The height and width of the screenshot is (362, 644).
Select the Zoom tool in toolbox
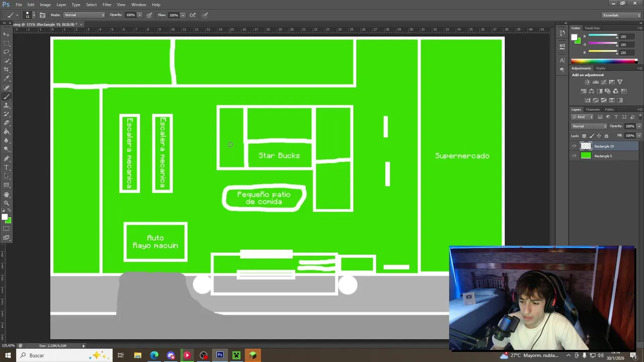click(x=7, y=203)
